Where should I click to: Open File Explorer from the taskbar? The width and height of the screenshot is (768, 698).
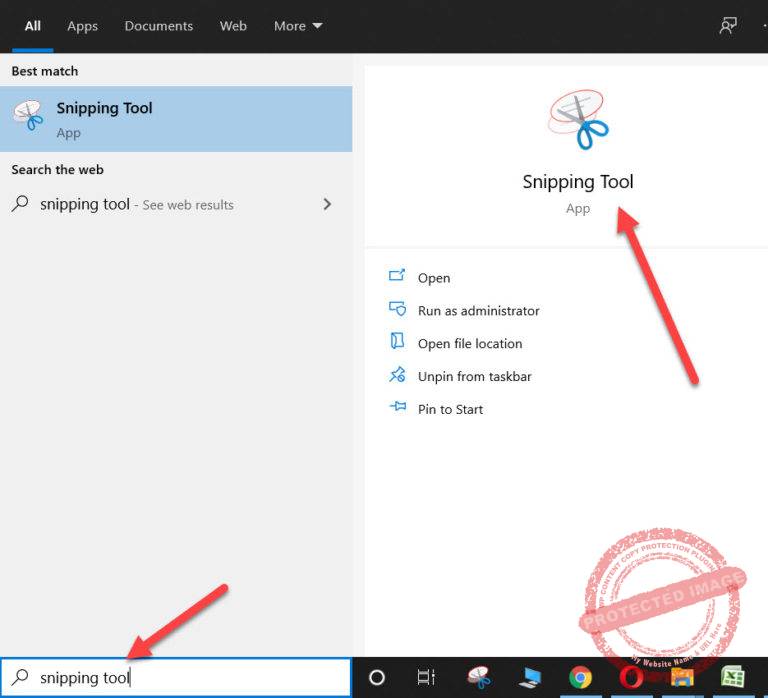pos(682,678)
